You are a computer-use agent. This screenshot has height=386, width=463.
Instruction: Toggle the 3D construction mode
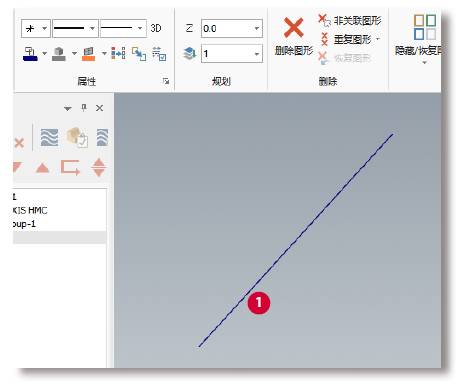[x=156, y=28]
